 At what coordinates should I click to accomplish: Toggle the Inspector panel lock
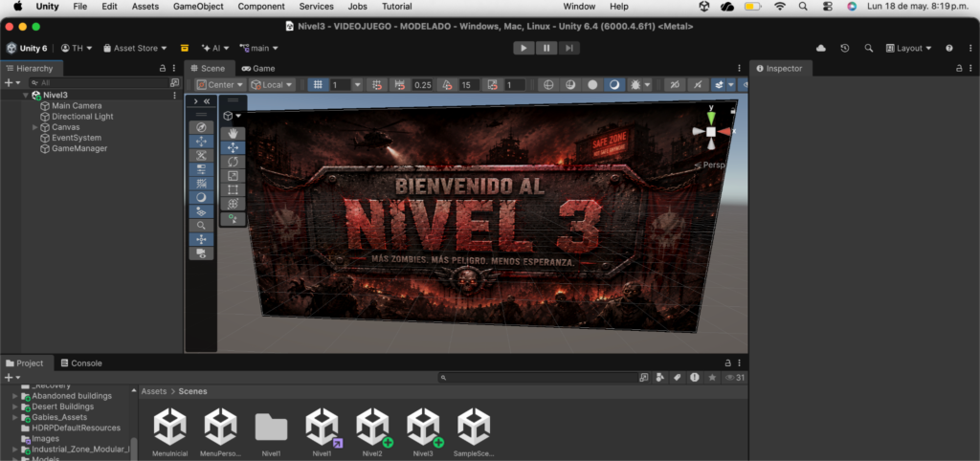point(959,69)
